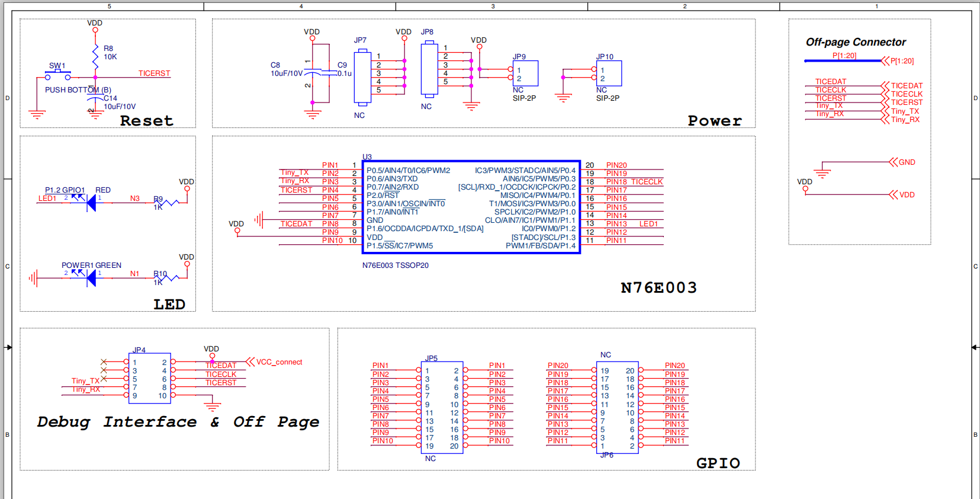Click the N3 net label
Viewport: 980px width, 499px height.
click(x=135, y=199)
